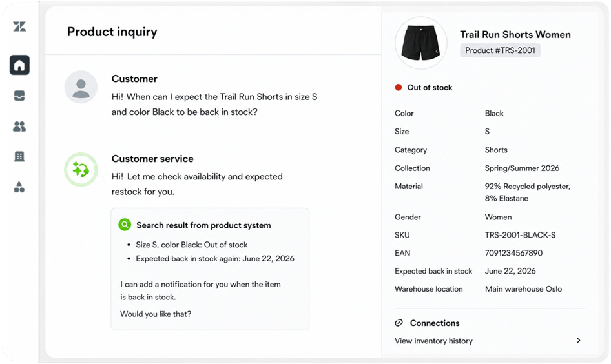Click the black shorts product thumbnail
Viewport: 611px width, 364px height.
[x=421, y=43]
